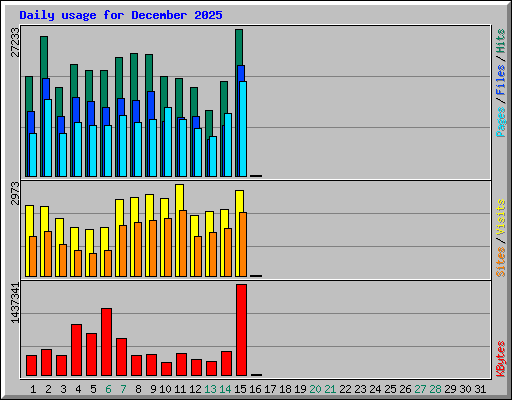Click the day 10 label on x-axis

point(165,389)
